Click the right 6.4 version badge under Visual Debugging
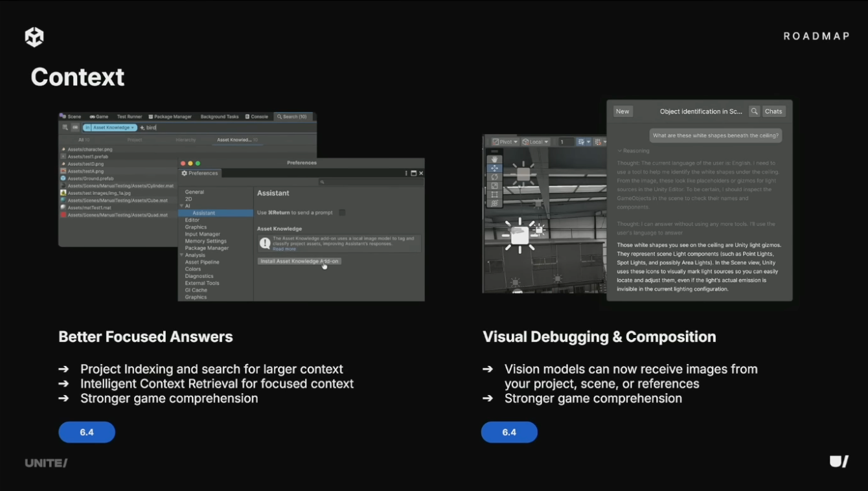 [x=509, y=432]
